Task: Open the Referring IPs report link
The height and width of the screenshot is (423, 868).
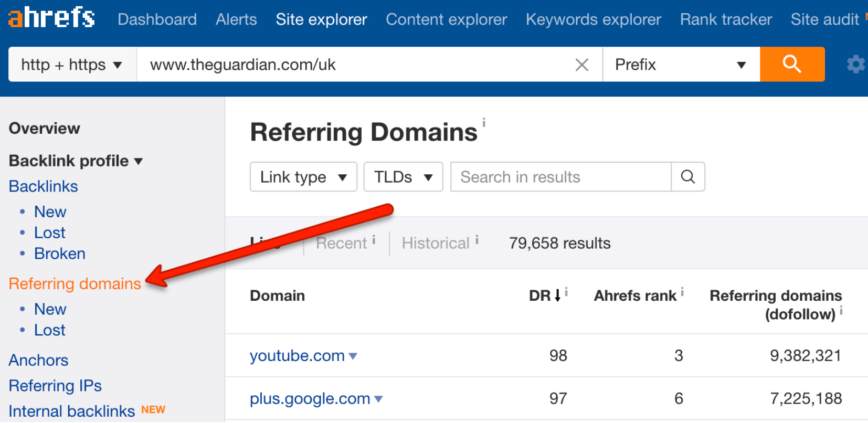Action: [55, 386]
